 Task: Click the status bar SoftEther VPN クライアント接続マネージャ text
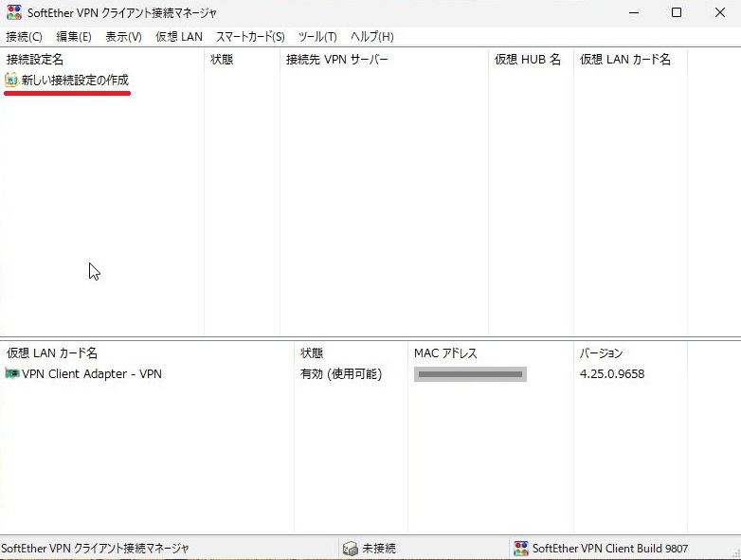point(95,549)
